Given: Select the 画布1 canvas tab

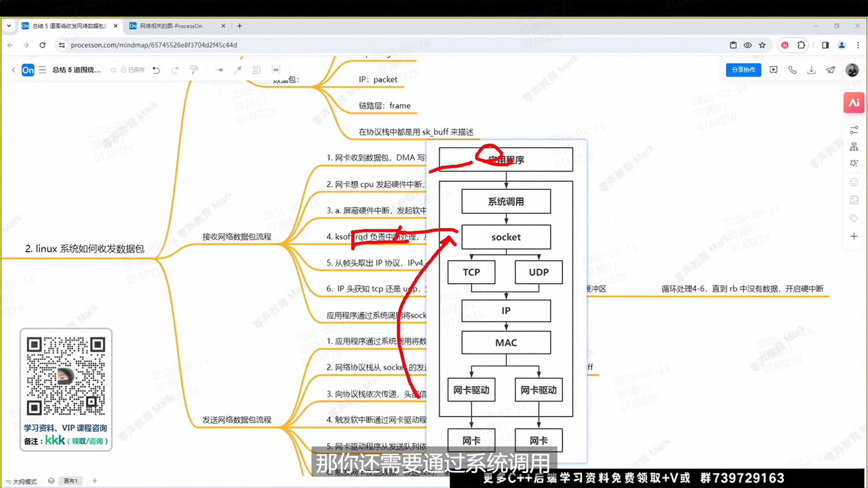Looking at the screenshot, I should 70,481.
